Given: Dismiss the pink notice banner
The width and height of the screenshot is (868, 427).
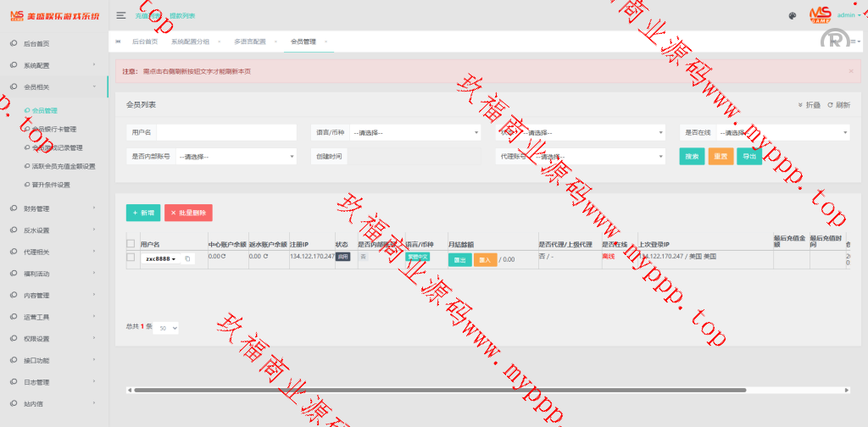Looking at the screenshot, I should (851, 71).
